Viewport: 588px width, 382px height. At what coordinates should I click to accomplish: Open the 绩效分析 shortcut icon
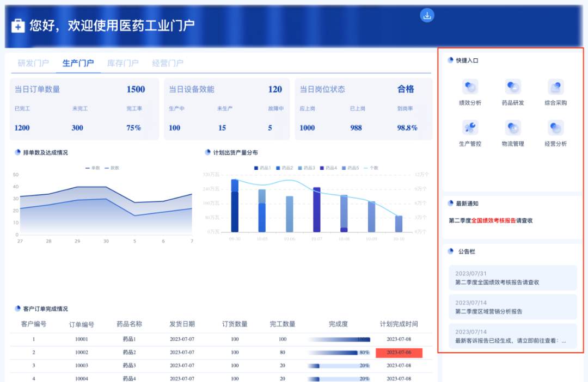[470, 88]
